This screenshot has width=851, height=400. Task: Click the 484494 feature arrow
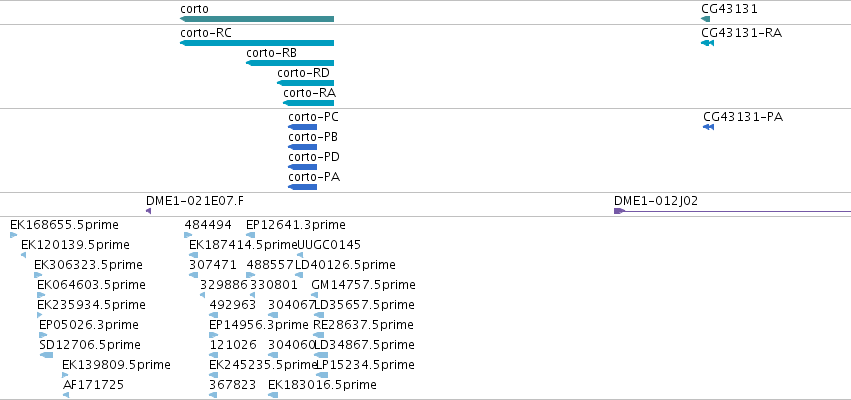tap(188, 235)
